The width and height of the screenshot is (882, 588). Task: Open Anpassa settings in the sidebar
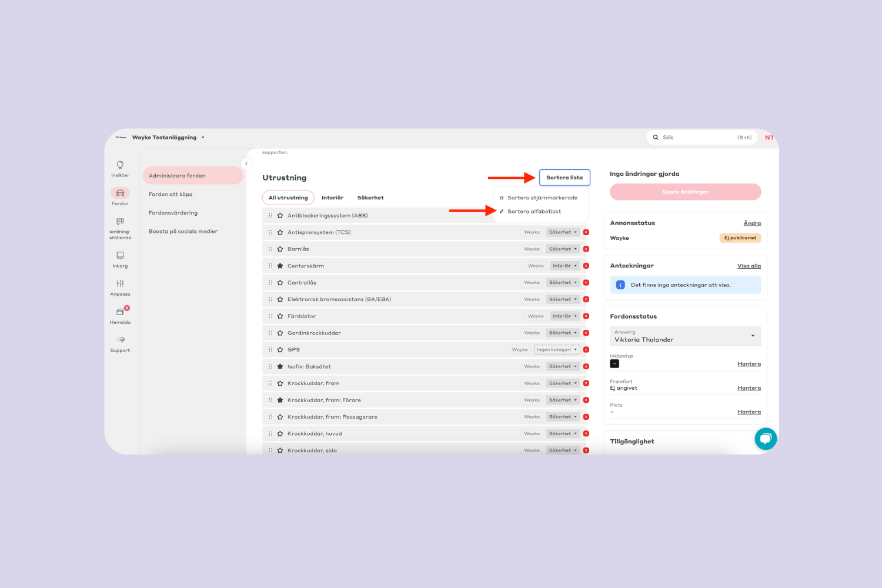120,287
